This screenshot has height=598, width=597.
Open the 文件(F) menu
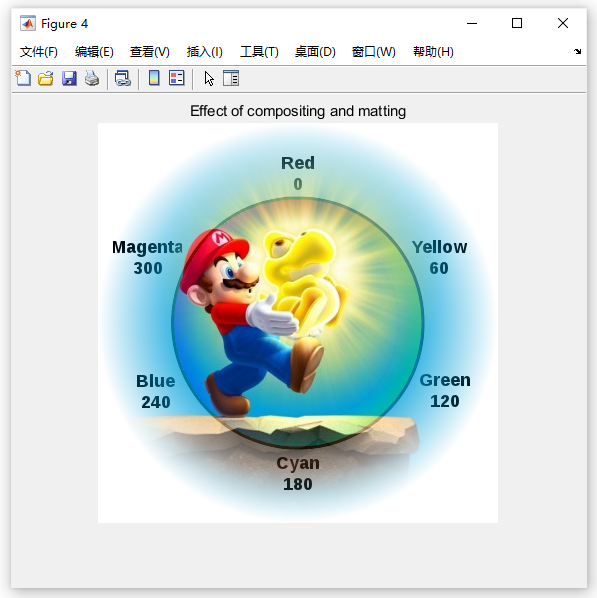click(39, 51)
